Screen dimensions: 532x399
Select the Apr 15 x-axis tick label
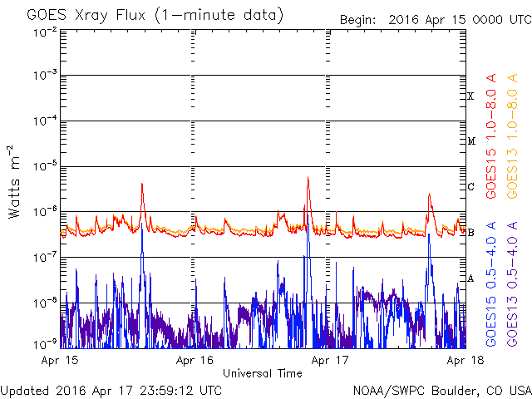(x=58, y=360)
